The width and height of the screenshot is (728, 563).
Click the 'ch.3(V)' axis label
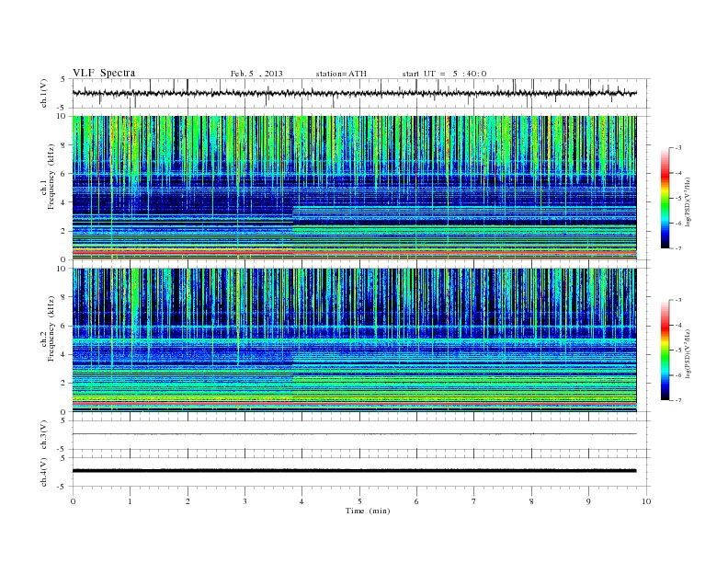(x=44, y=435)
